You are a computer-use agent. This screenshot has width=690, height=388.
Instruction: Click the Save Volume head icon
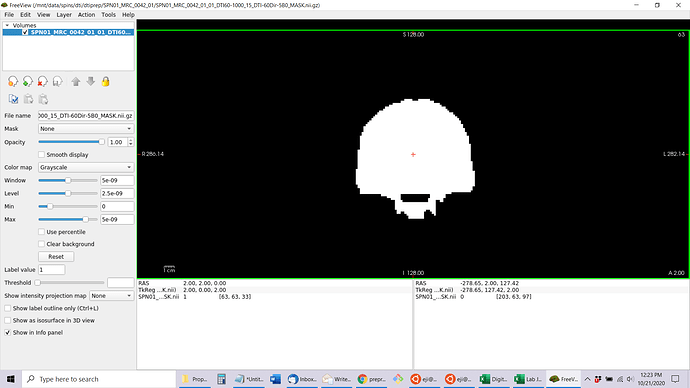coord(57,82)
